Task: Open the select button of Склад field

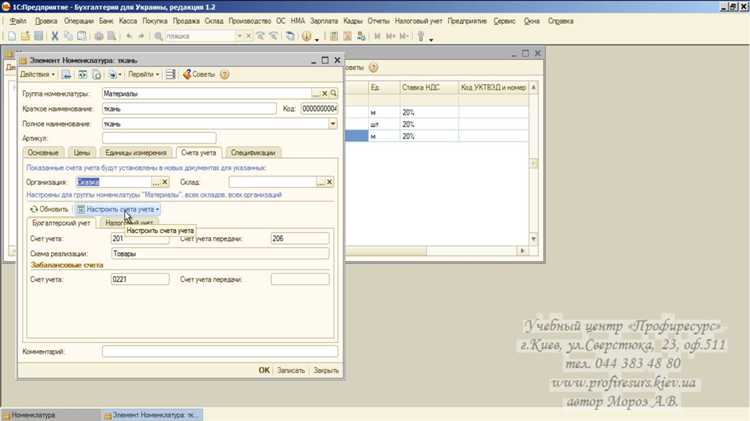Action: point(321,182)
